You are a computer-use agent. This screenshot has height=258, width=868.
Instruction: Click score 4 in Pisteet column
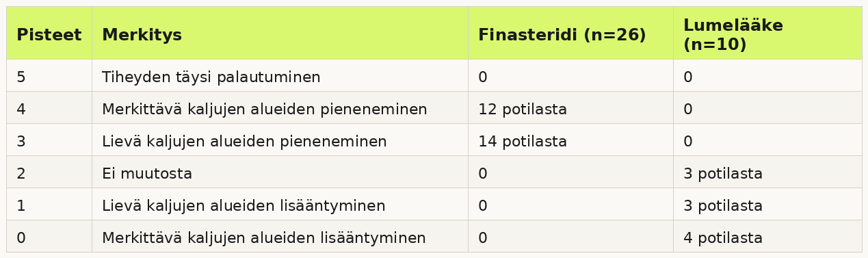[49, 107]
